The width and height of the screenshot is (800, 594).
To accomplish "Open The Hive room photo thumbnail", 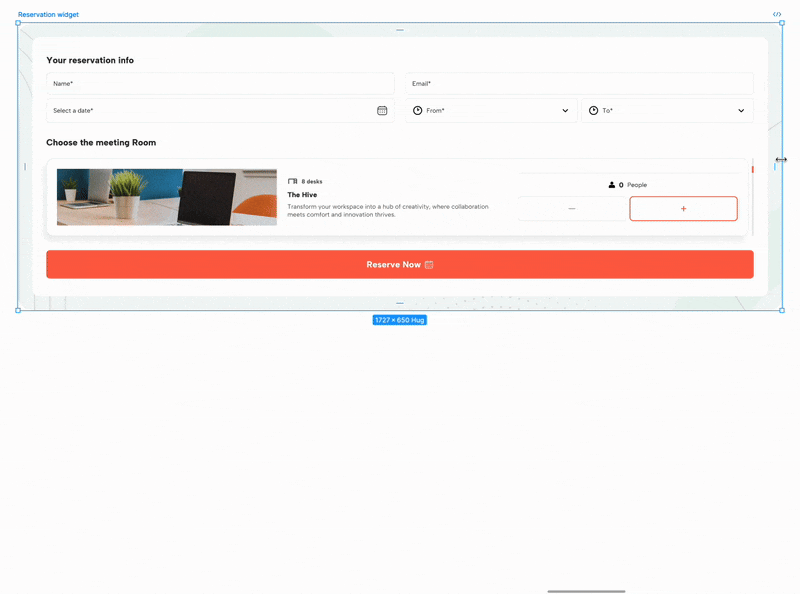I will click(x=166, y=197).
